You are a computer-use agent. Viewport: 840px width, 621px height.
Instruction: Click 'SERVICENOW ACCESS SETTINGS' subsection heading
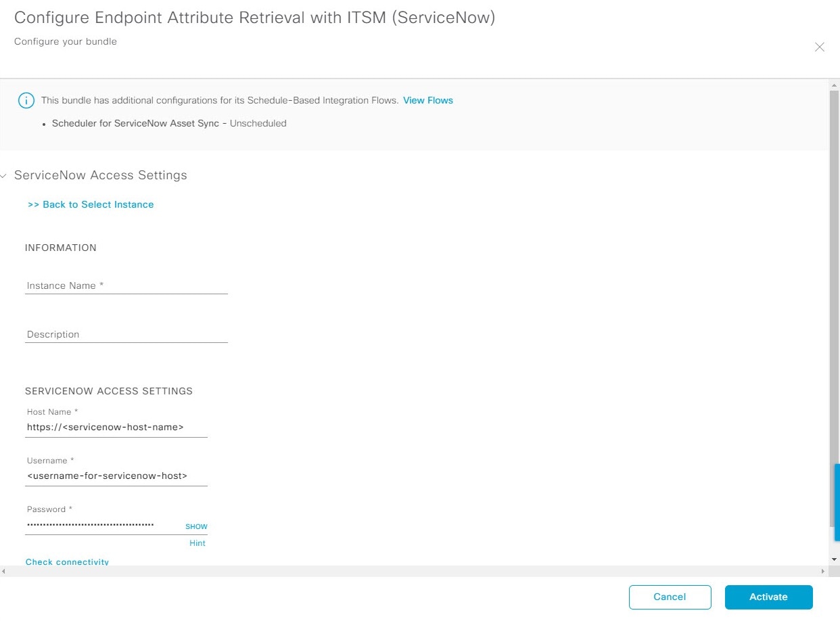[109, 391]
